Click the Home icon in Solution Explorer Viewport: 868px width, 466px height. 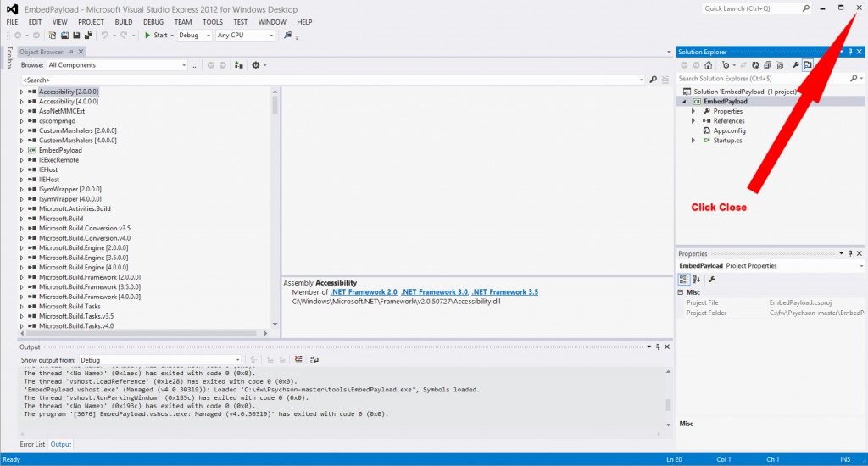point(708,65)
